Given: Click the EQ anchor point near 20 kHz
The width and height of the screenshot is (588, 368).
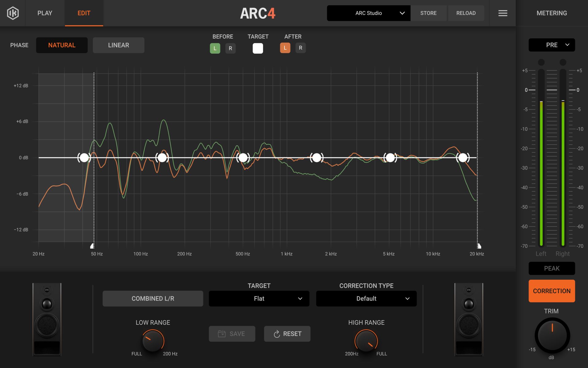Looking at the screenshot, I should pos(463,157).
